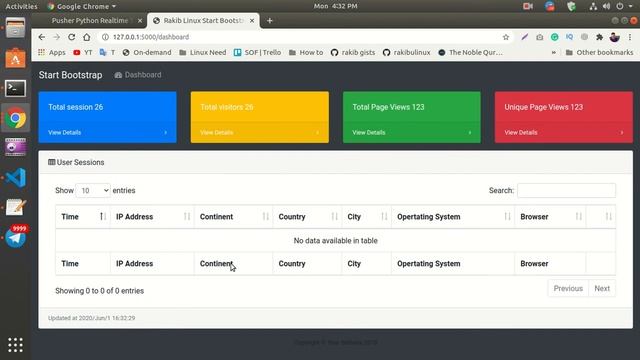Sort by Continent column header

pyautogui.click(x=233, y=217)
